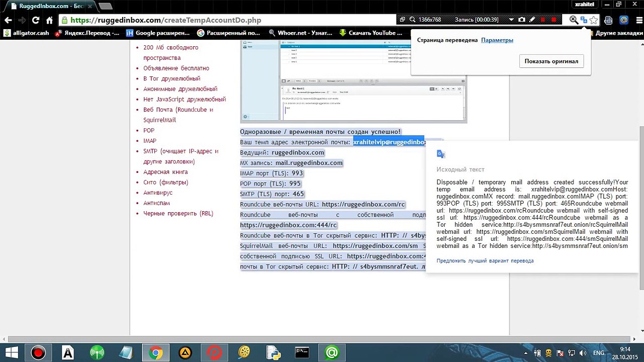
Task: Click the Показать оригинал button
Action: (551, 61)
